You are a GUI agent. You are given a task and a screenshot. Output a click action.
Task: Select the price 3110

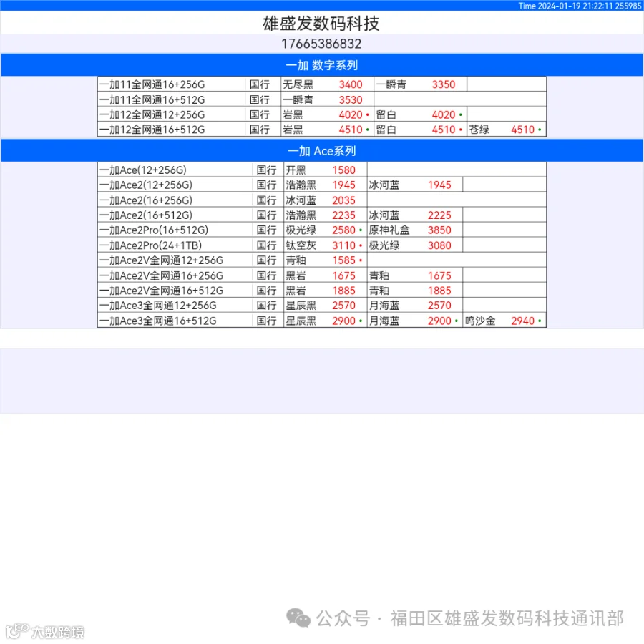pyautogui.click(x=343, y=245)
